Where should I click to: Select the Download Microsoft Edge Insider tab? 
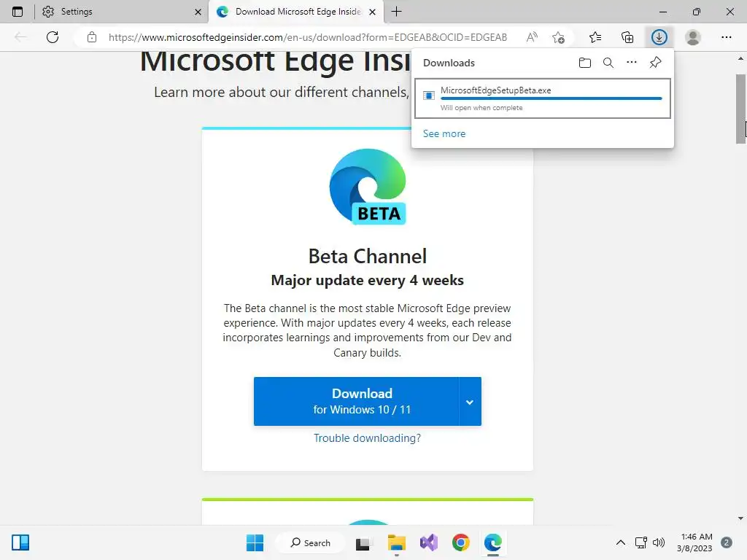295,12
